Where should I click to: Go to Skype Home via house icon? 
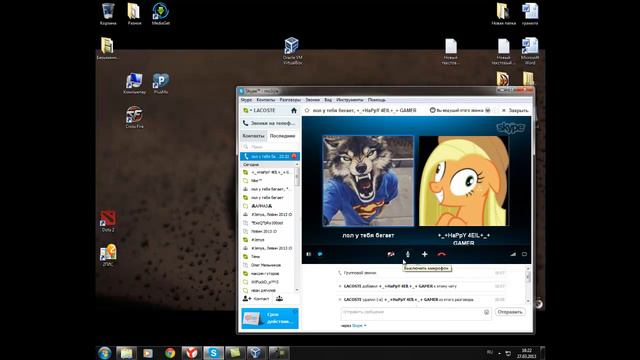point(294,111)
